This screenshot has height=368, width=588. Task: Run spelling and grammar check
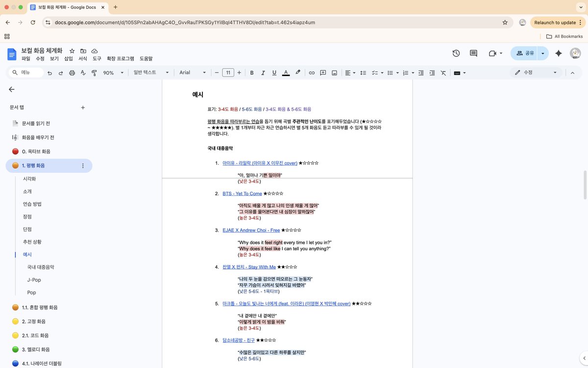(83, 73)
